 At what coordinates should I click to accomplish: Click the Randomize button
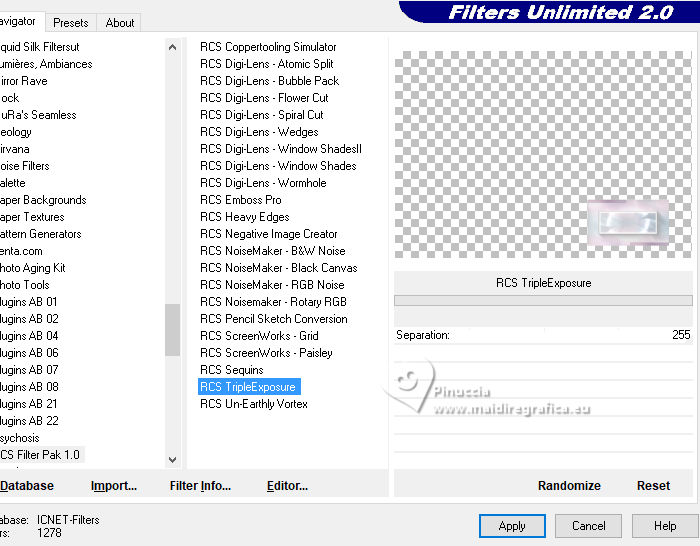coord(569,486)
